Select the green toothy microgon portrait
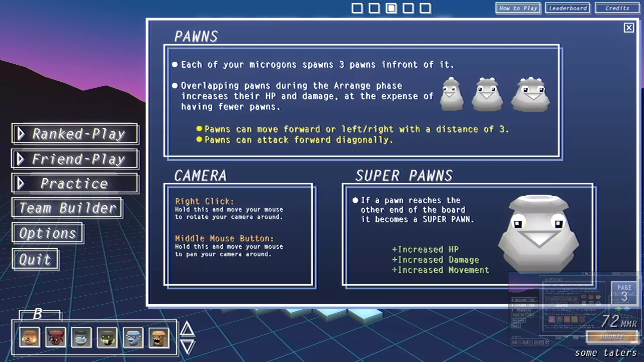644x362 pixels. tap(107, 337)
